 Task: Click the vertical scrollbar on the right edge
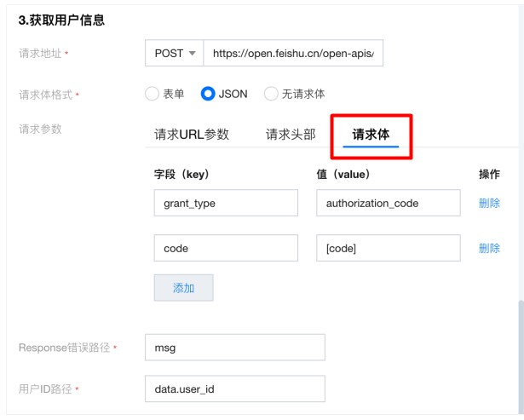tap(521, 358)
